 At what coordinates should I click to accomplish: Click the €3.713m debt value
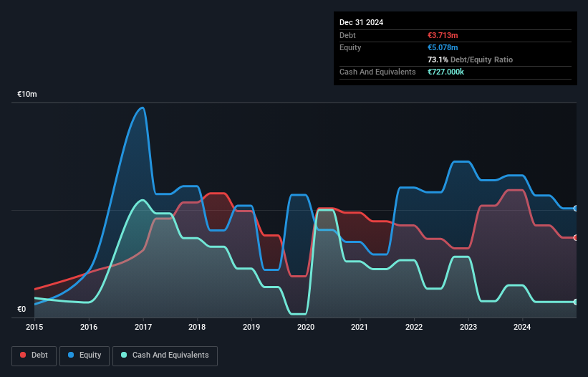tap(443, 35)
